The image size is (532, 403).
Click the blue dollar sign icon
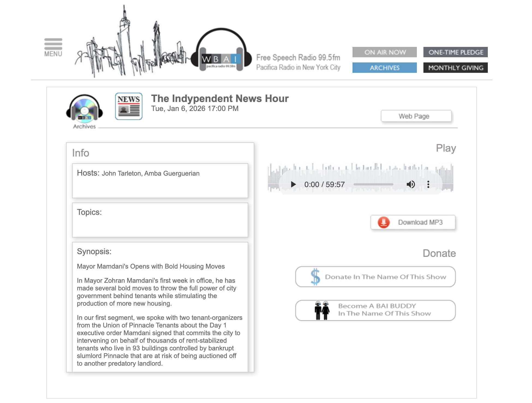[315, 277]
